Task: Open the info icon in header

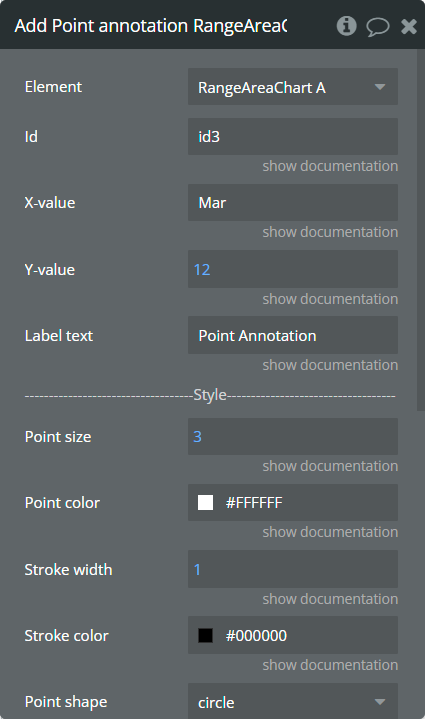Action: (346, 26)
